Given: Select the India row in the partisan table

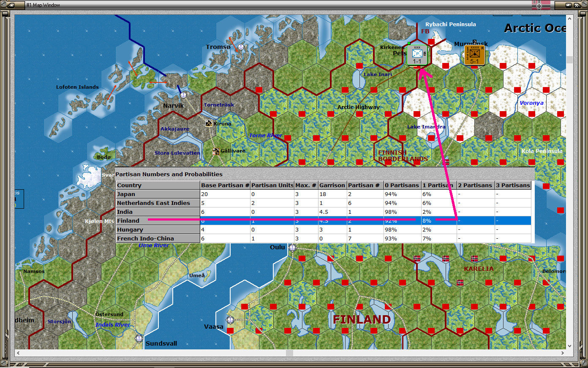Looking at the screenshot, I should (x=324, y=212).
